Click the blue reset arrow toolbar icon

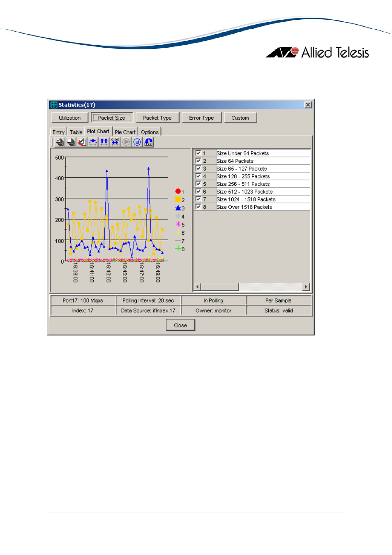point(148,142)
